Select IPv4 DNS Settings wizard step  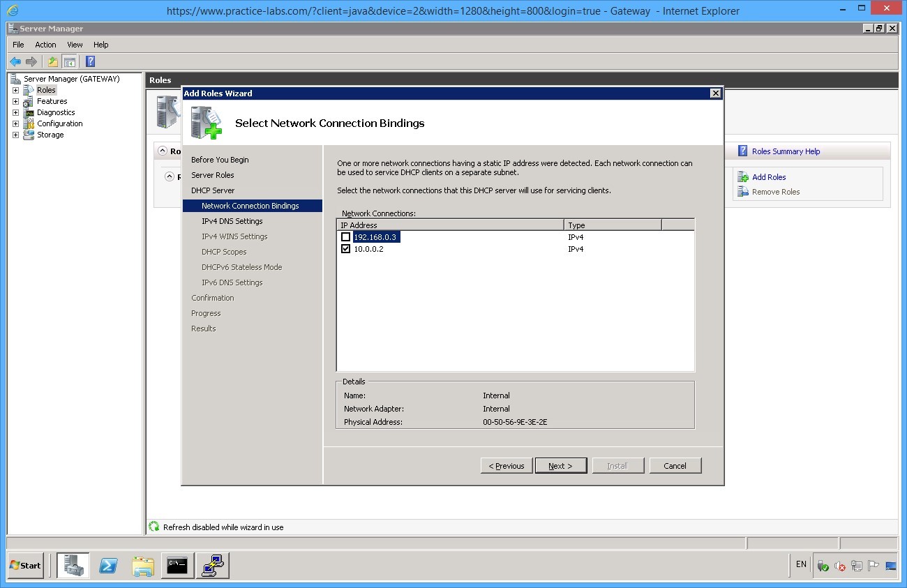232,221
